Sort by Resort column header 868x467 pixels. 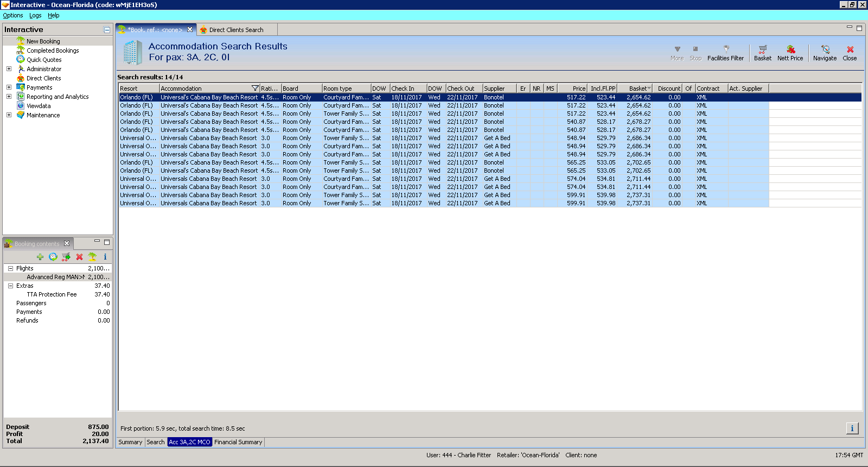(139, 89)
